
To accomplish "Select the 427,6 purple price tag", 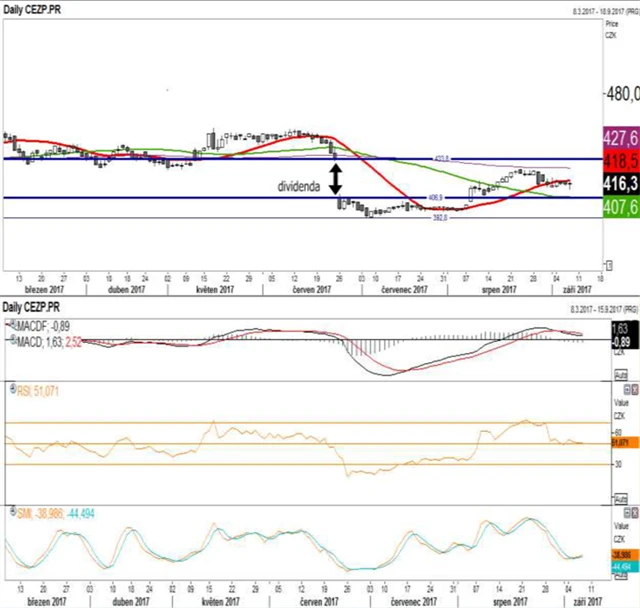I will tap(620, 137).
